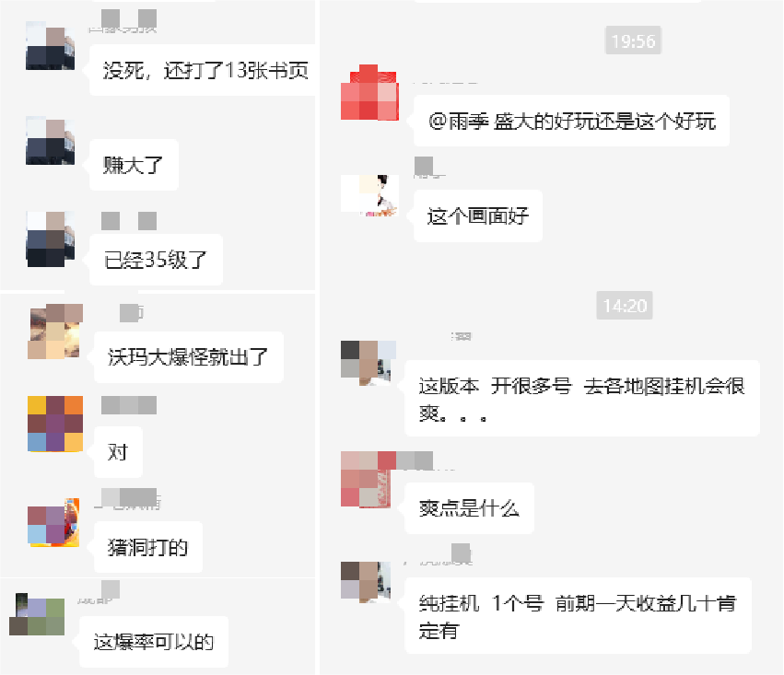The height and width of the screenshot is (675, 784).
Task: Click the '沃玛大爆怪就出了' message bubble
Action: pyautogui.click(x=189, y=357)
